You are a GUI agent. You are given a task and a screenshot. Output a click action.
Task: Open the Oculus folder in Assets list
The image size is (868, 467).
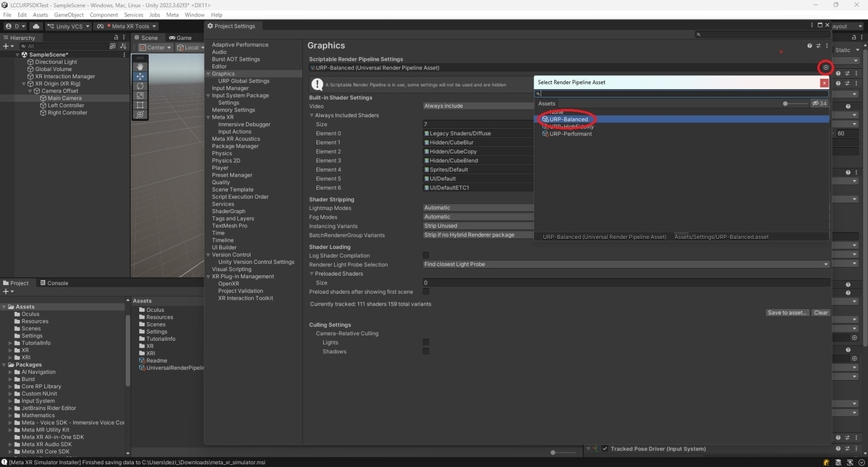click(x=150, y=310)
